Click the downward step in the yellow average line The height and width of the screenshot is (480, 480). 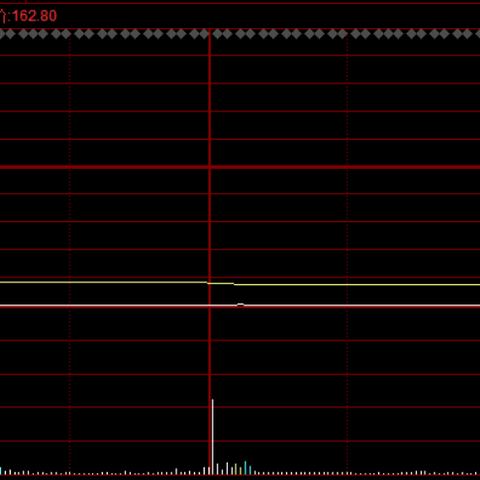234,284
